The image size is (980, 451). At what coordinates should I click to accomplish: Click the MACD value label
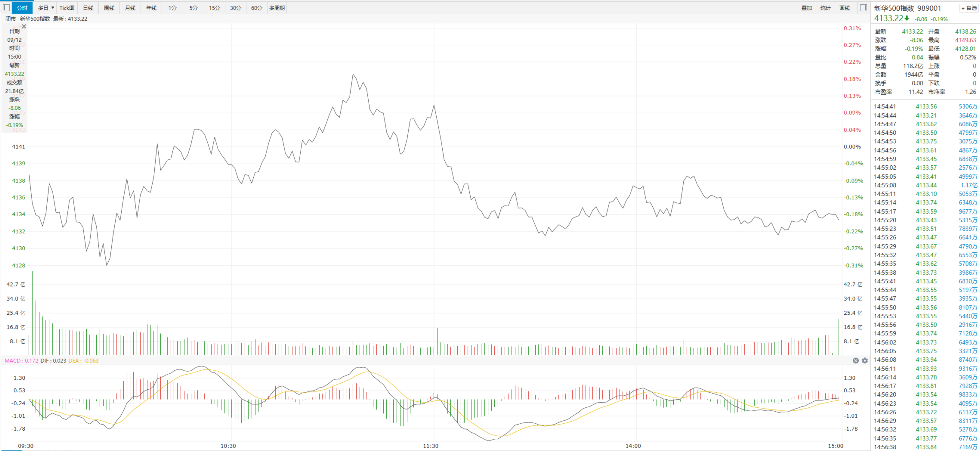[x=21, y=360]
